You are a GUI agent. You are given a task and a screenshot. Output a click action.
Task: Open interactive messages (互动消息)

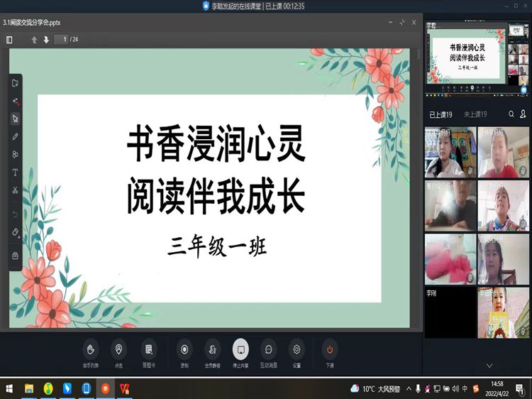click(x=268, y=349)
